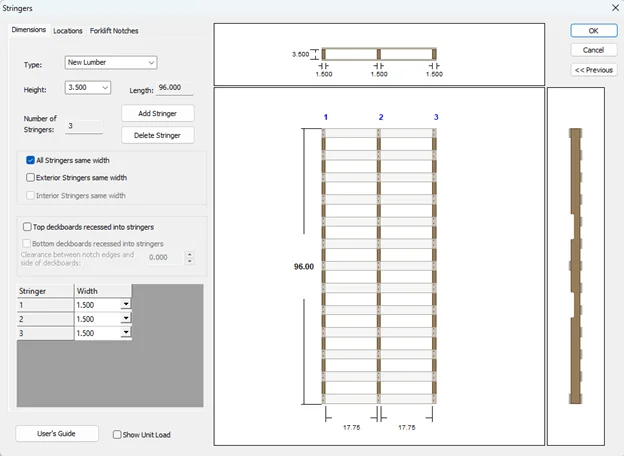Select the stringer 2 row cell

[45, 319]
